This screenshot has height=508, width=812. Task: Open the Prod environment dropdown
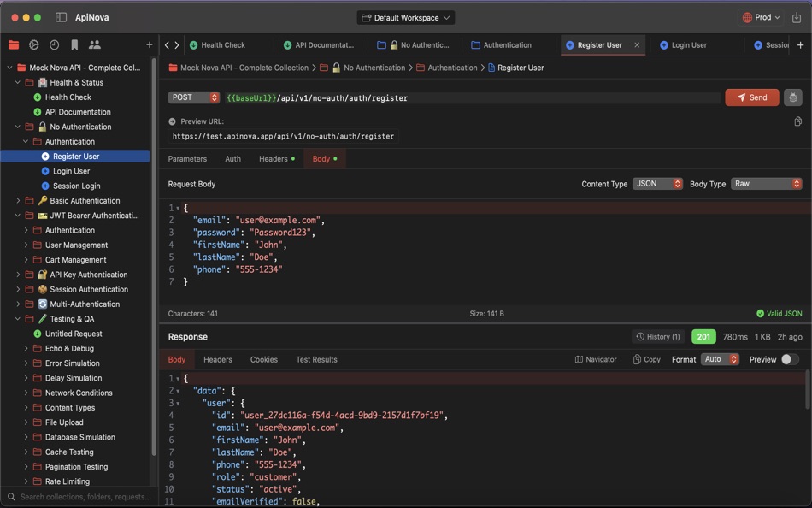[761, 17]
